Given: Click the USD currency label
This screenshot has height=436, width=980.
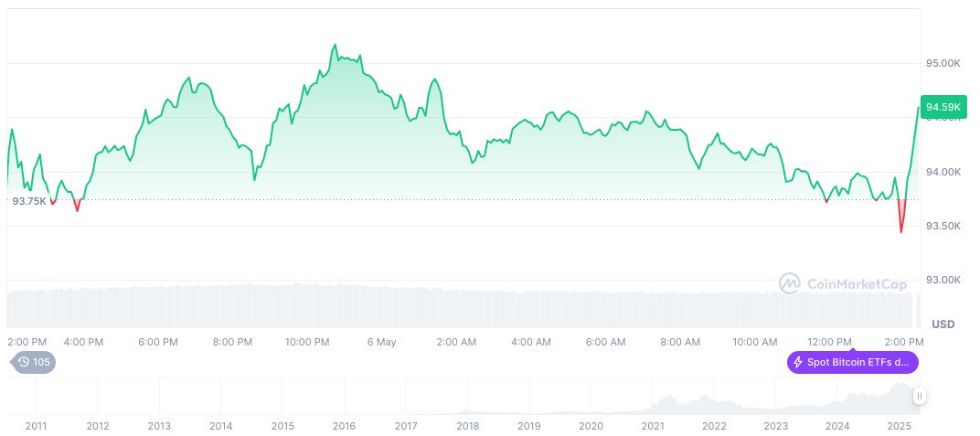Looking at the screenshot, I should pos(943,324).
